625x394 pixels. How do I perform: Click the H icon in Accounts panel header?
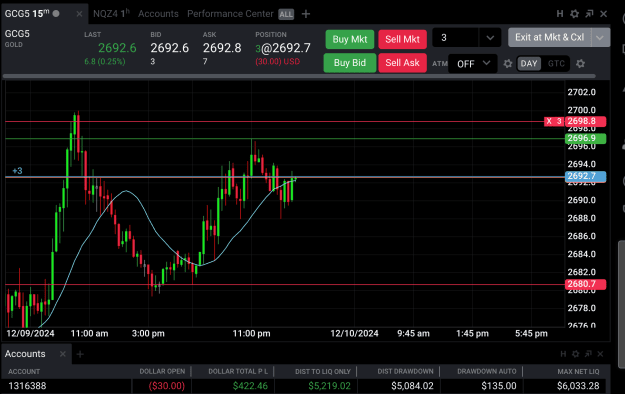[563, 354]
